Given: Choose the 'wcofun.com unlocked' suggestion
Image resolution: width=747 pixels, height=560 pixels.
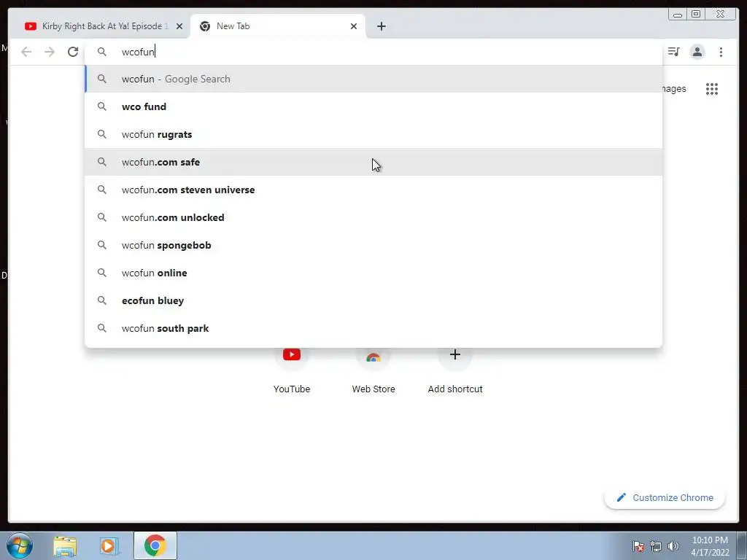Looking at the screenshot, I should (373, 217).
